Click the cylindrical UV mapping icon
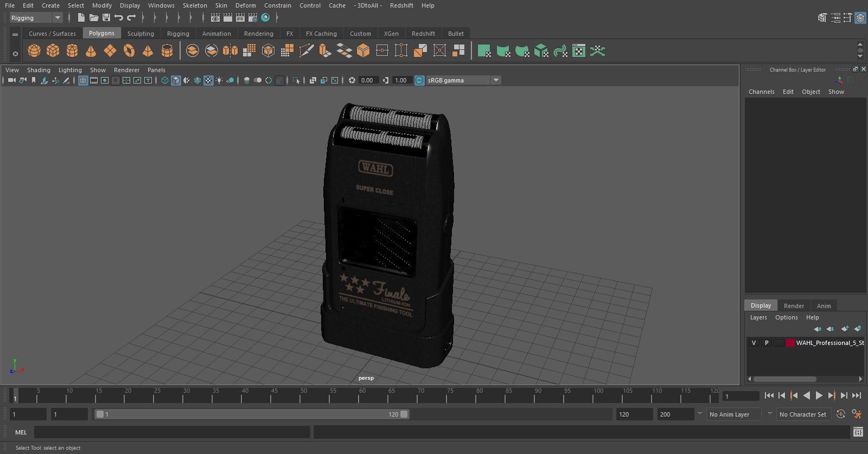 (x=503, y=51)
